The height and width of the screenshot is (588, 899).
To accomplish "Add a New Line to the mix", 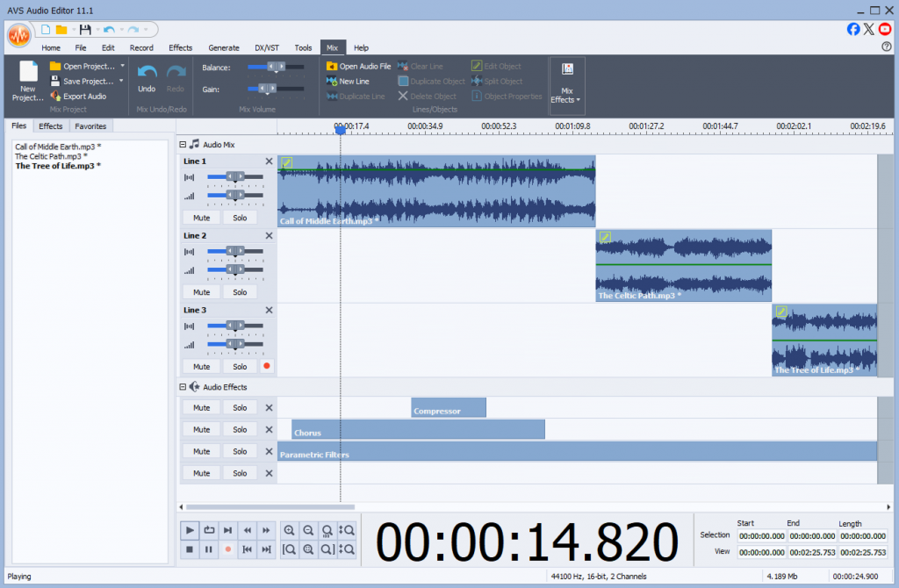I will point(348,82).
